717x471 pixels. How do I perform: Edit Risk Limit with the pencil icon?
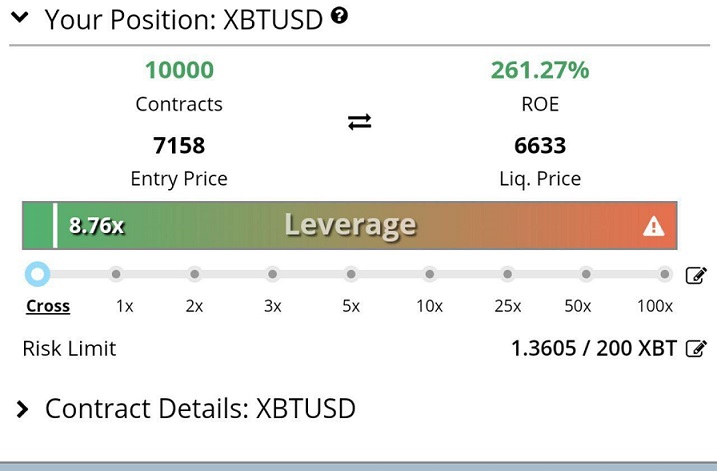click(x=696, y=348)
